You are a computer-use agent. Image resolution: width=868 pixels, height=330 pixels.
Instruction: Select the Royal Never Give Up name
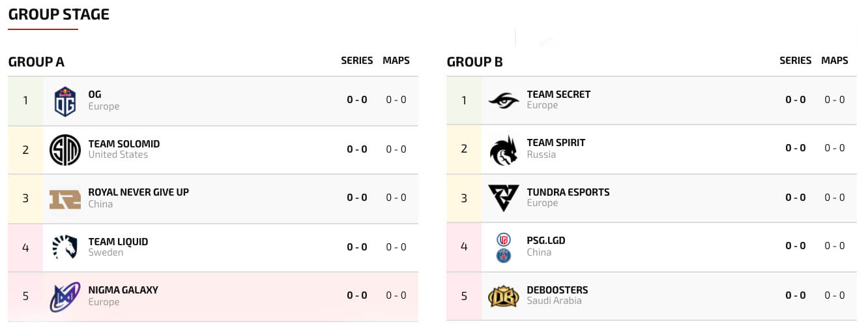[x=138, y=192]
